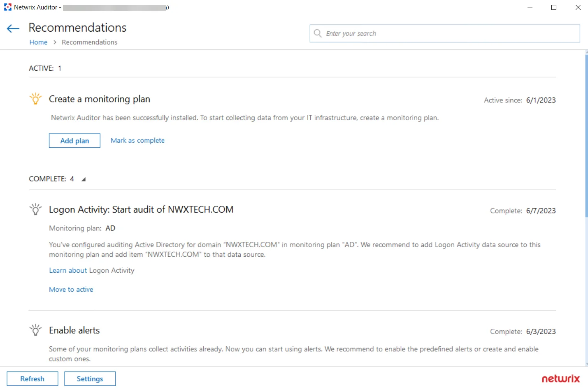Collapse the COMPLETE section triangle

84,179
